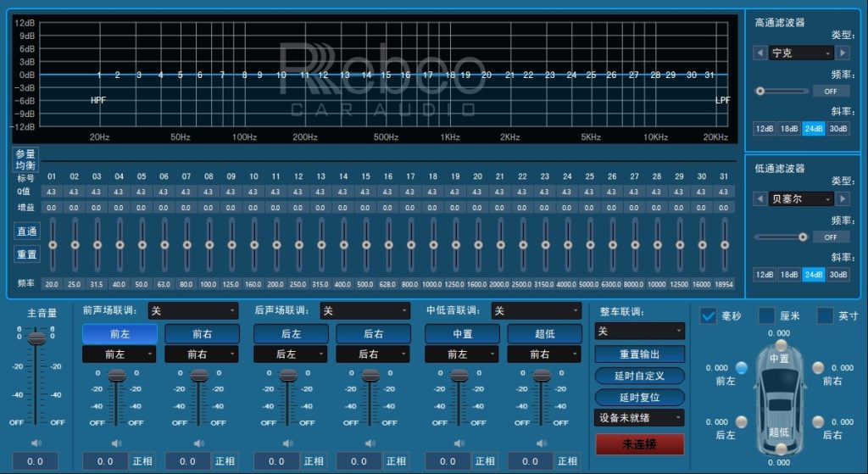Open the 中低音联调 dropdown
Image resolution: width=868 pixels, height=474 pixels.
pos(537,311)
